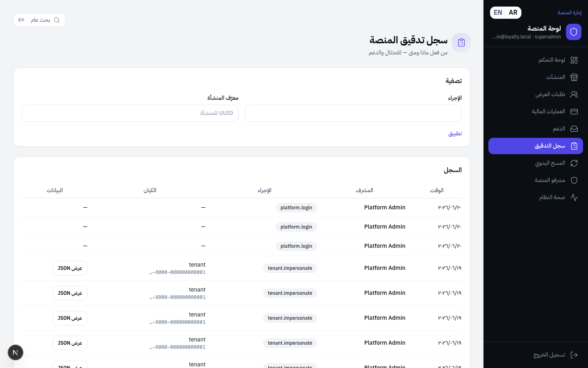Viewport: 588px width, 368px height.
Task: Click the المشرف column header
Action: point(364,190)
